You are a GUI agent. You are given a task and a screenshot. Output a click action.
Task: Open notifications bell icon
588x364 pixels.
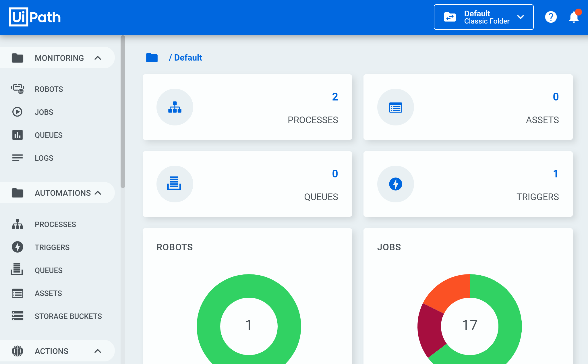(x=574, y=17)
